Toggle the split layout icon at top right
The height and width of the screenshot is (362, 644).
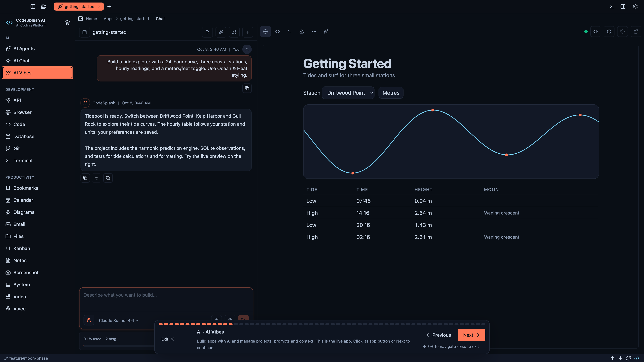623,7
